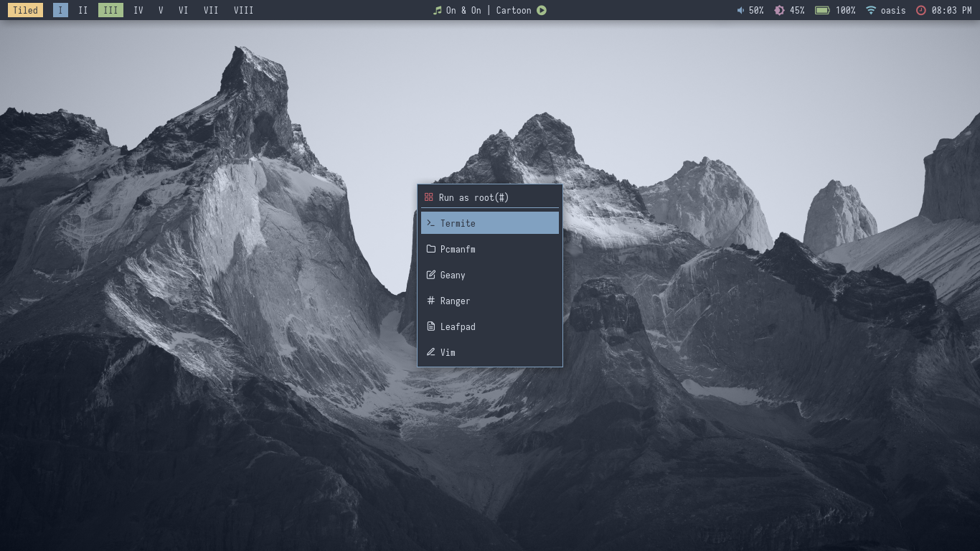This screenshot has width=980, height=551.
Task: Click the Run as root grid icon
Action: [x=428, y=197]
